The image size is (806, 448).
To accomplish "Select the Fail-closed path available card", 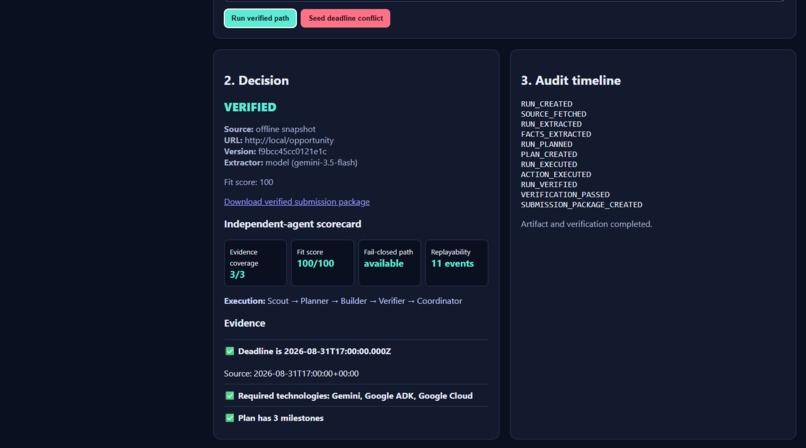I will tap(389, 263).
